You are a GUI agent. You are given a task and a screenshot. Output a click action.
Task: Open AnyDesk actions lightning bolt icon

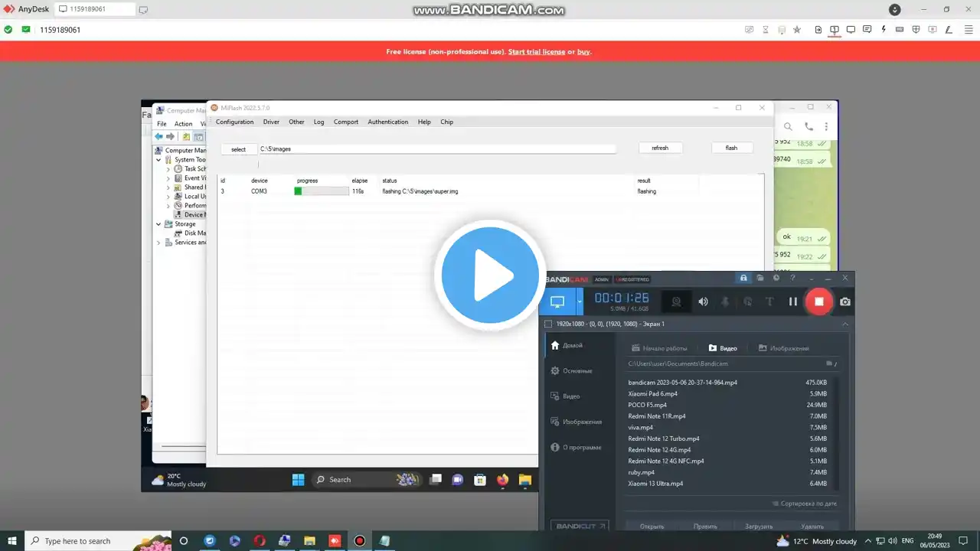tap(884, 30)
